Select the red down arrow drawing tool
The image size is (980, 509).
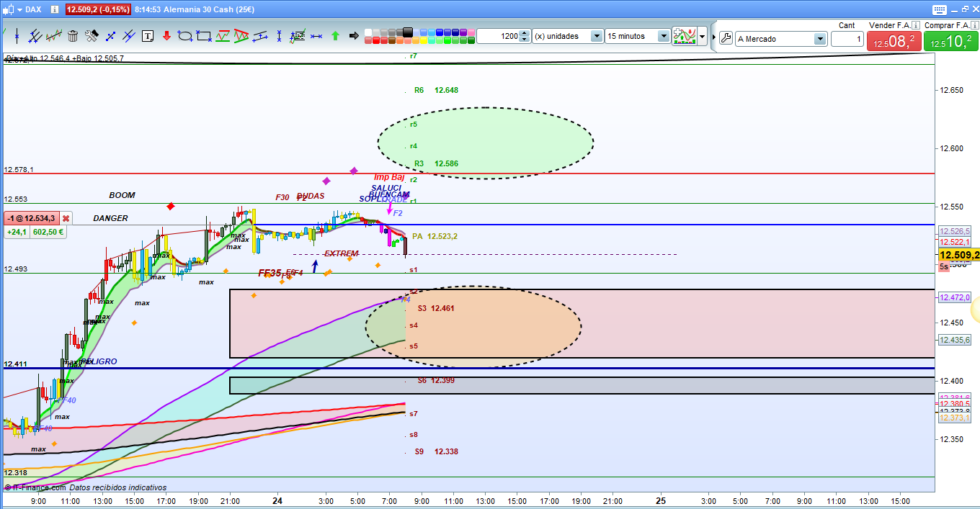(166, 36)
